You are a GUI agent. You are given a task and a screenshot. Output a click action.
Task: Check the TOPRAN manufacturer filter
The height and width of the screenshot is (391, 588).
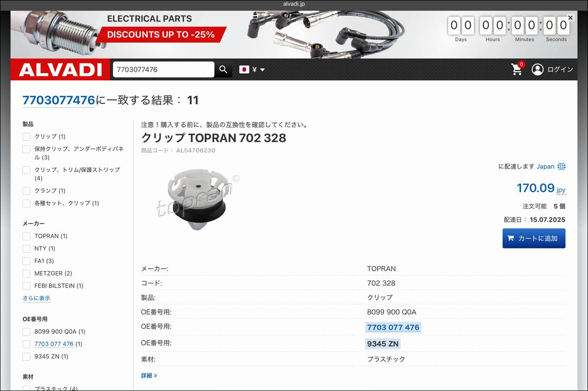[x=26, y=236]
